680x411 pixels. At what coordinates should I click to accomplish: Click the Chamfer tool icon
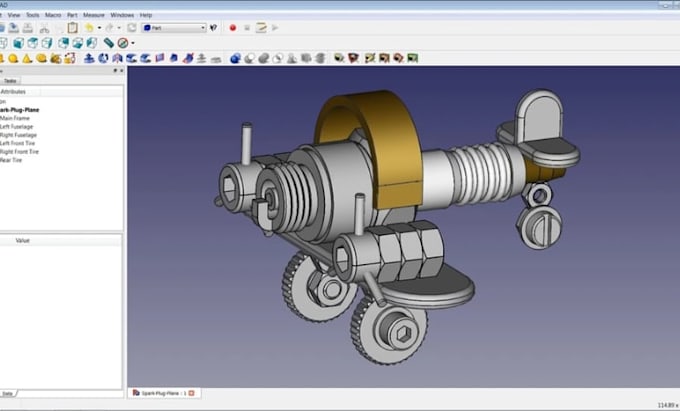(x=146, y=58)
